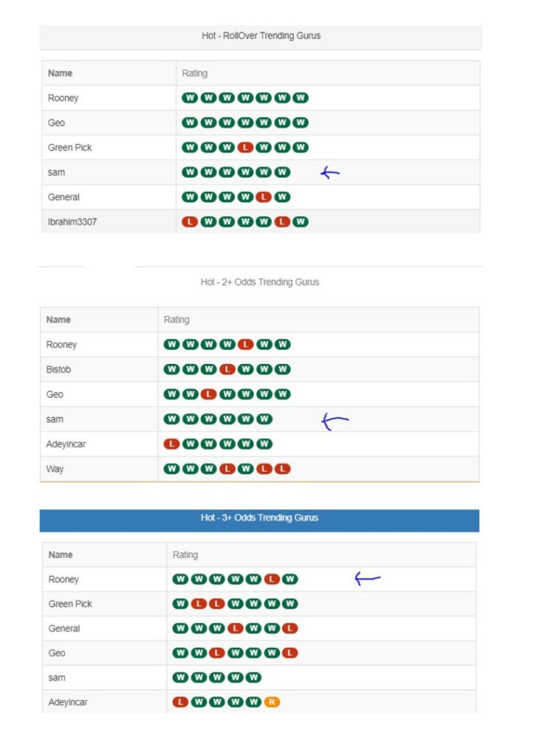This screenshot has height=756, width=534.
Task: Select General in the 3+ Odds table
Action: pos(64,629)
